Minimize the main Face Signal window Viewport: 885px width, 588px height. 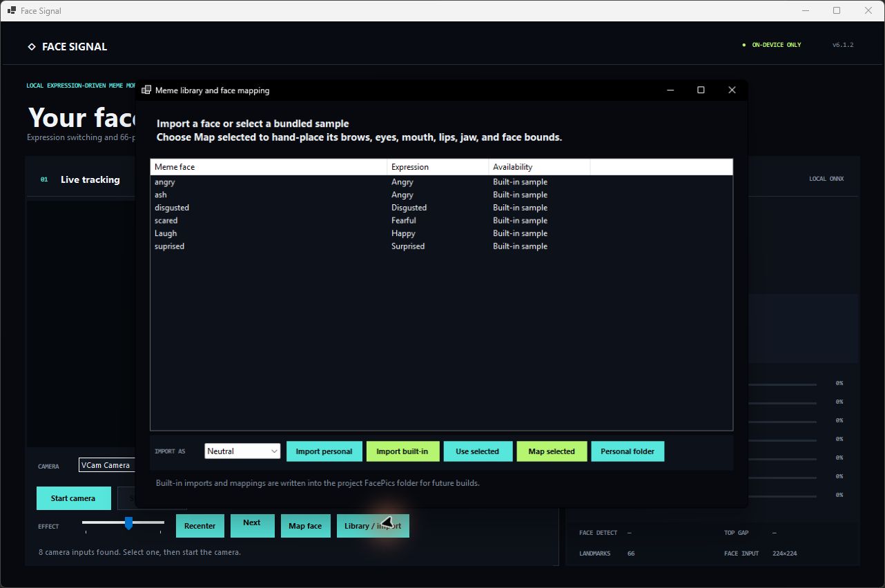tap(805, 10)
